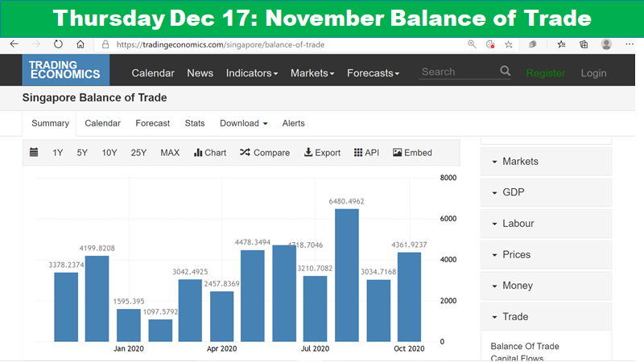Screen dimensions: 644x362
Task: Click the Embed button
Action: (x=412, y=153)
